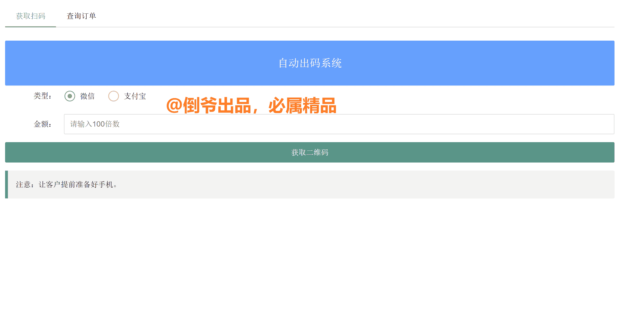Viewport: 644px width, 325px height.
Task: Click the blue 自动出码系统 banner
Action: [309, 63]
